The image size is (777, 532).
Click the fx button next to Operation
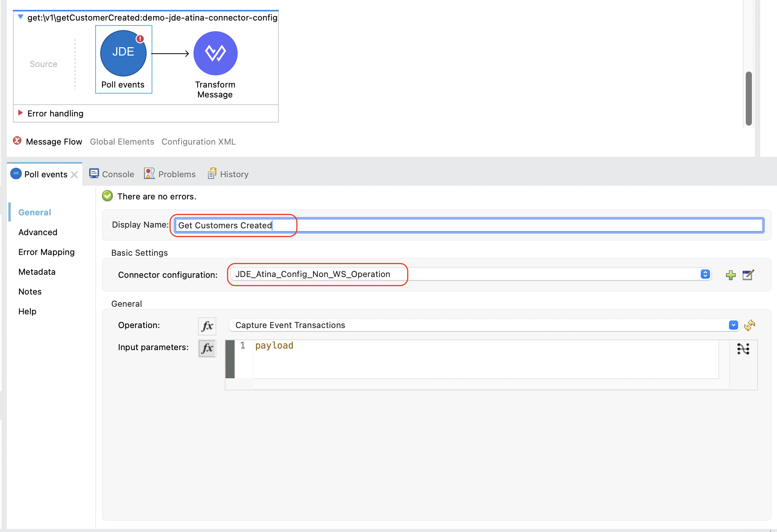[x=207, y=326]
